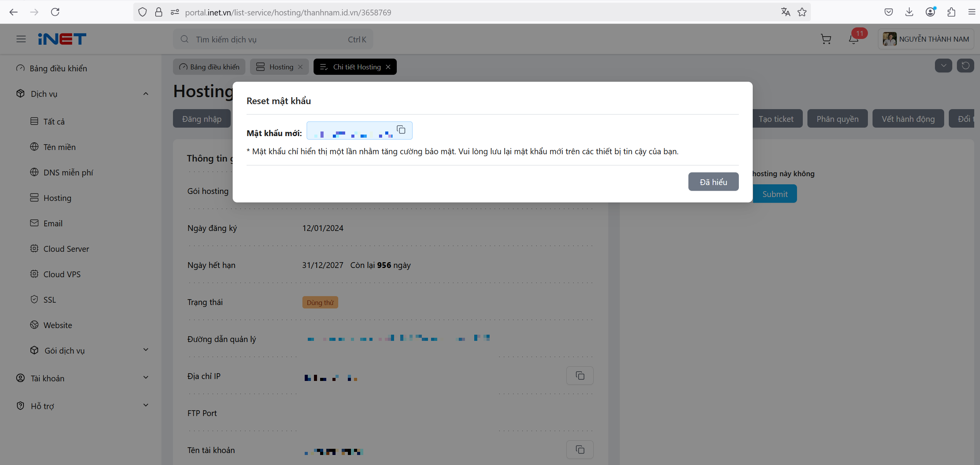
Task: Copy the new password from the dialog
Action: (x=401, y=130)
